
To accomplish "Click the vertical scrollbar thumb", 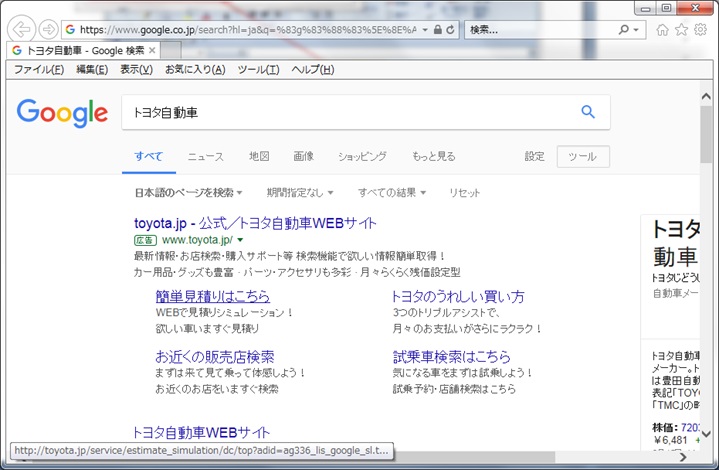I will 706,134.
